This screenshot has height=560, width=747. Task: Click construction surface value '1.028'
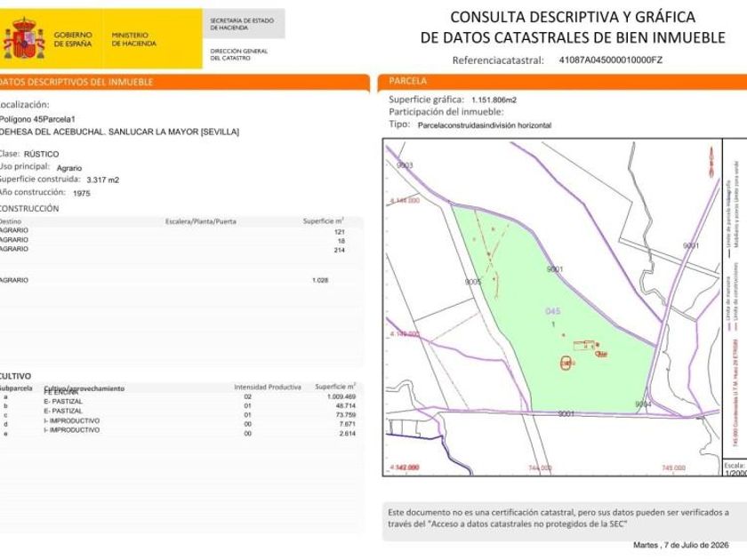click(320, 280)
